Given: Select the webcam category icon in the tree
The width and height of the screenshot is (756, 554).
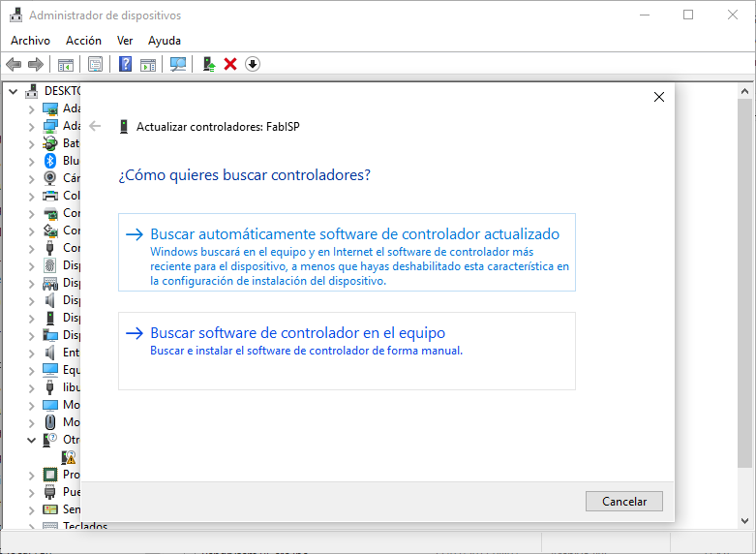Looking at the screenshot, I should [x=50, y=178].
